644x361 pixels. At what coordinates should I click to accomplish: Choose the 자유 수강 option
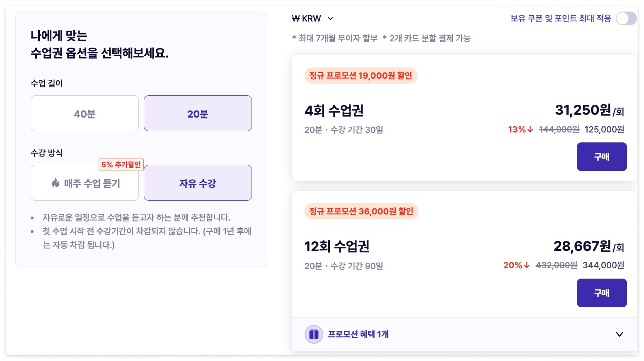[198, 183]
